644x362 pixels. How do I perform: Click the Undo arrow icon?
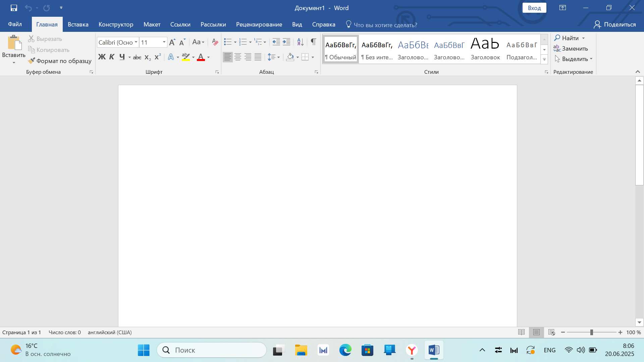coord(28,8)
